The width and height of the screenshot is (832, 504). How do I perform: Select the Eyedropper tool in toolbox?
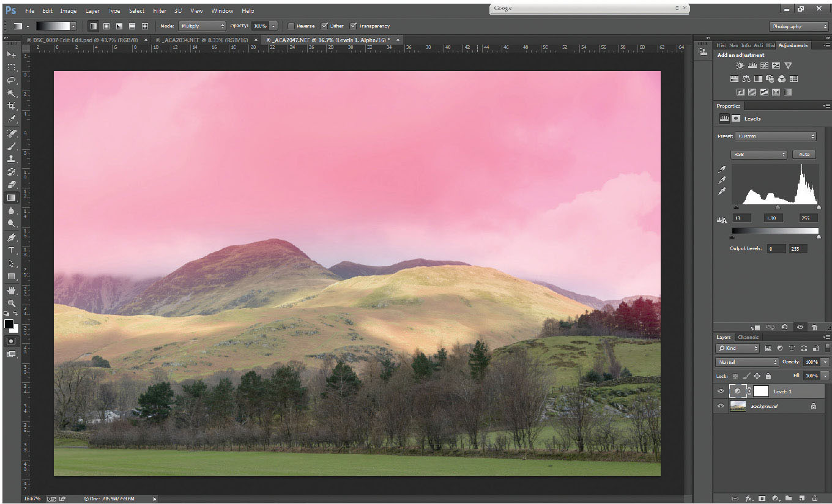pyautogui.click(x=11, y=119)
